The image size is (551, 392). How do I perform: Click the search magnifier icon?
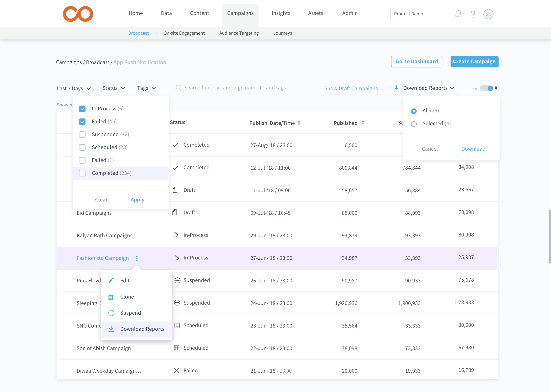(178, 88)
